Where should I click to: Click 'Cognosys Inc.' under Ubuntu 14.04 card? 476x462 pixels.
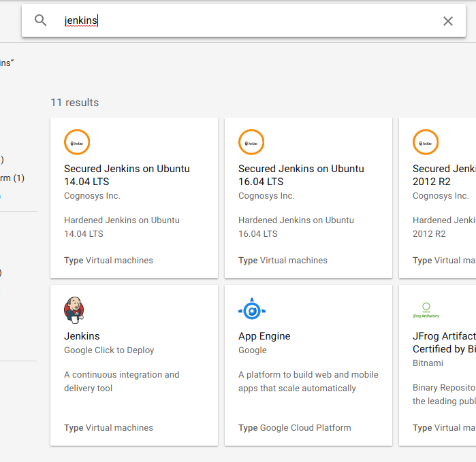92,196
